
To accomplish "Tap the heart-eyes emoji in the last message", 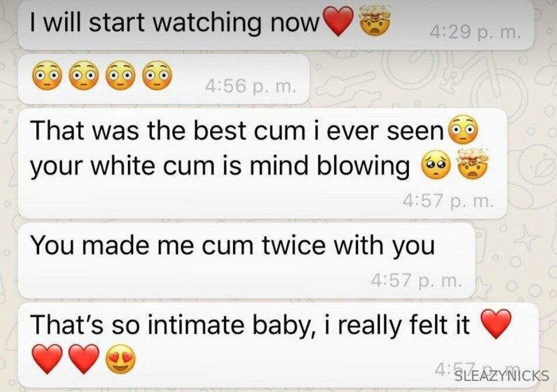I will [x=121, y=359].
